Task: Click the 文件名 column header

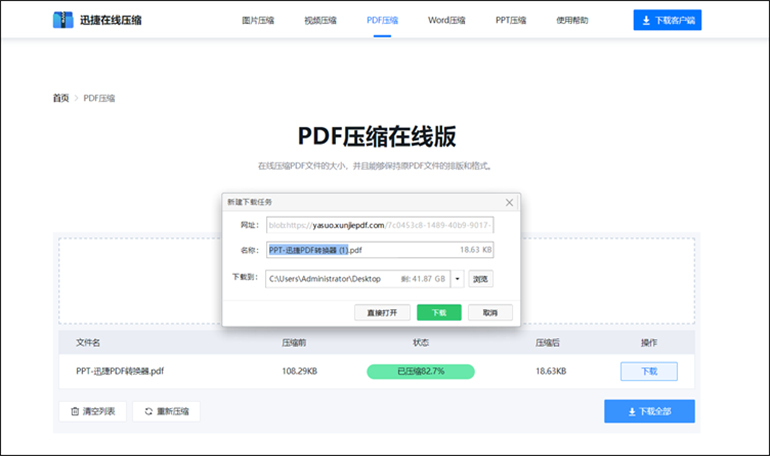Action: click(88, 343)
